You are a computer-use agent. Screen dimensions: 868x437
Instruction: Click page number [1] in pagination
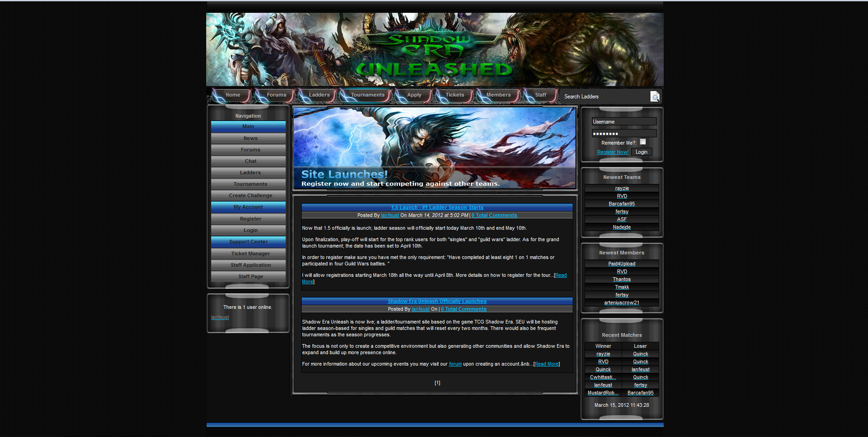[x=437, y=383]
